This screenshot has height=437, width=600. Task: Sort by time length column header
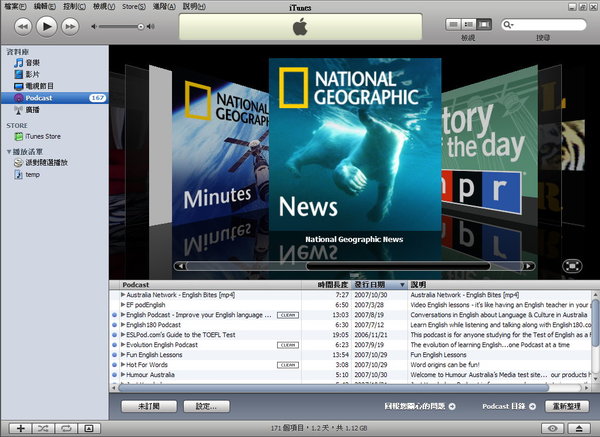click(326, 285)
